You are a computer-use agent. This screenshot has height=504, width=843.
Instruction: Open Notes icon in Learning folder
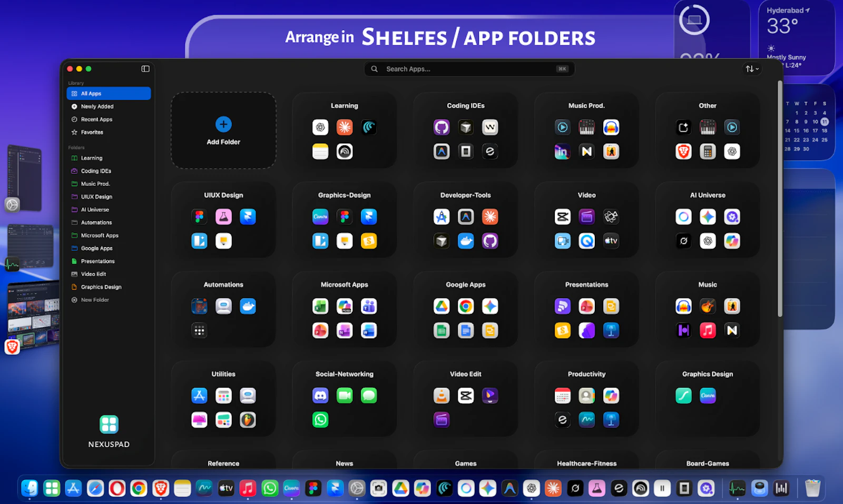tap(320, 151)
